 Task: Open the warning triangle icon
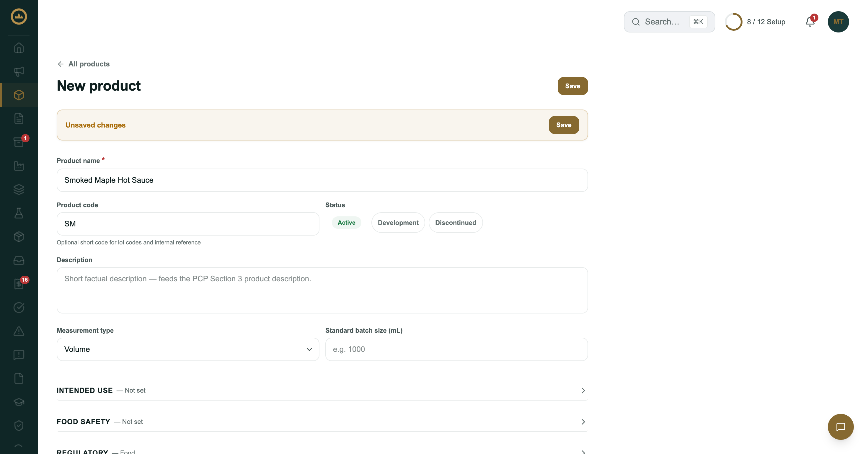19,331
